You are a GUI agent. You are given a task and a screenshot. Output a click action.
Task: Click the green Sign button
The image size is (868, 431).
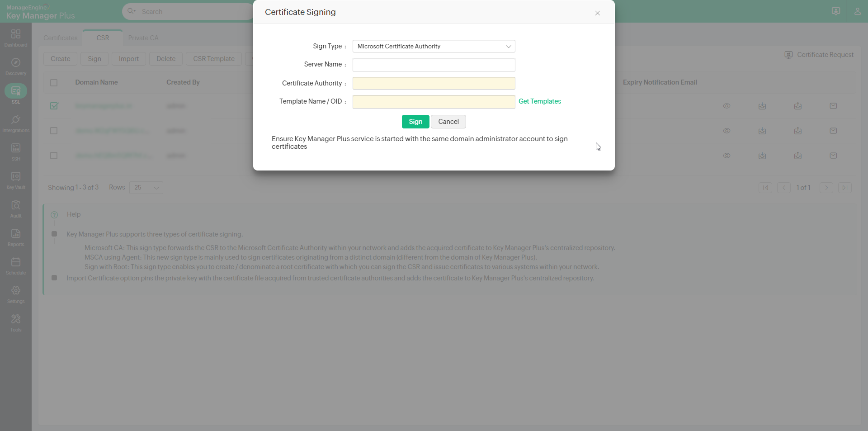[x=415, y=122]
